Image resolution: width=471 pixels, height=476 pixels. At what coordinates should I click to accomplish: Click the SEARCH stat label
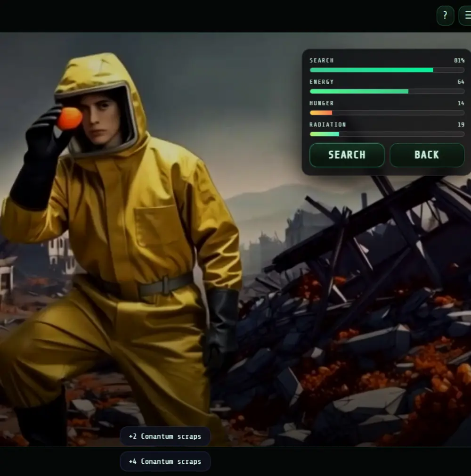point(322,60)
